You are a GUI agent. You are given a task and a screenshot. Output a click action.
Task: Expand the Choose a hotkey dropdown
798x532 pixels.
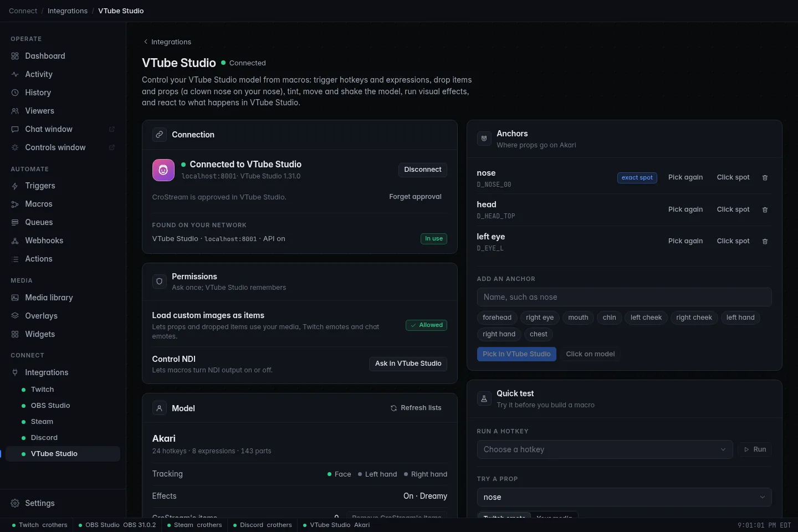pyautogui.click(x=605, y=449)
